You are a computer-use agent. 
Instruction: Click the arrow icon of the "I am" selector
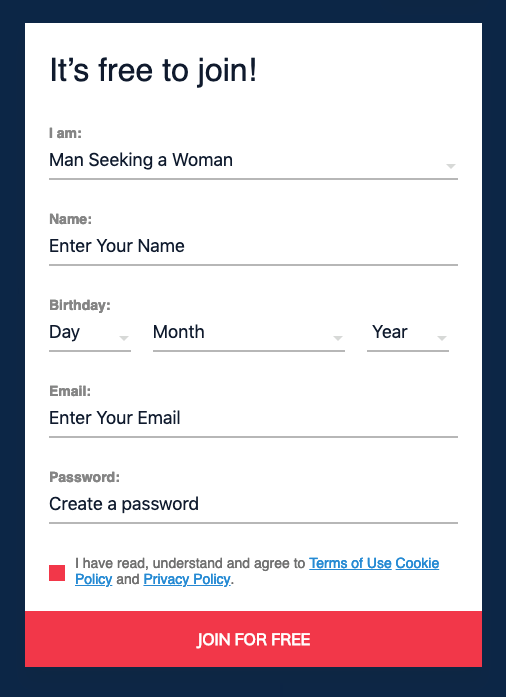pyautogui.click(x=451, y=166)
